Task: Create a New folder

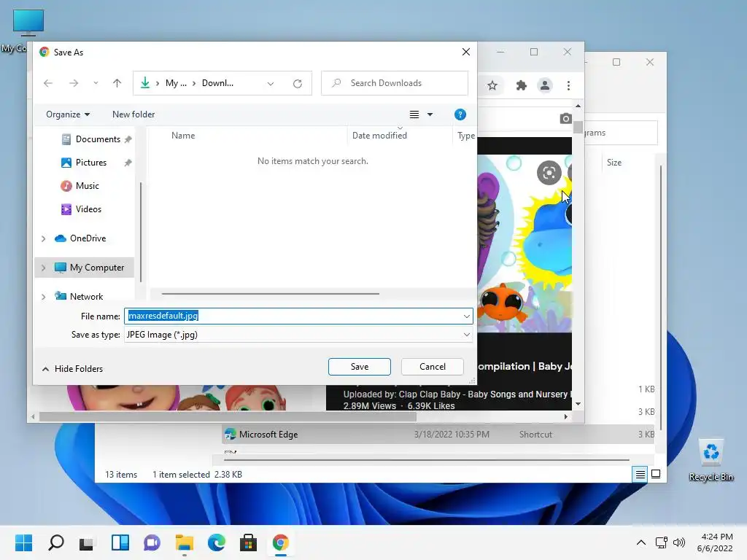Action: click(x=133, y=114)
